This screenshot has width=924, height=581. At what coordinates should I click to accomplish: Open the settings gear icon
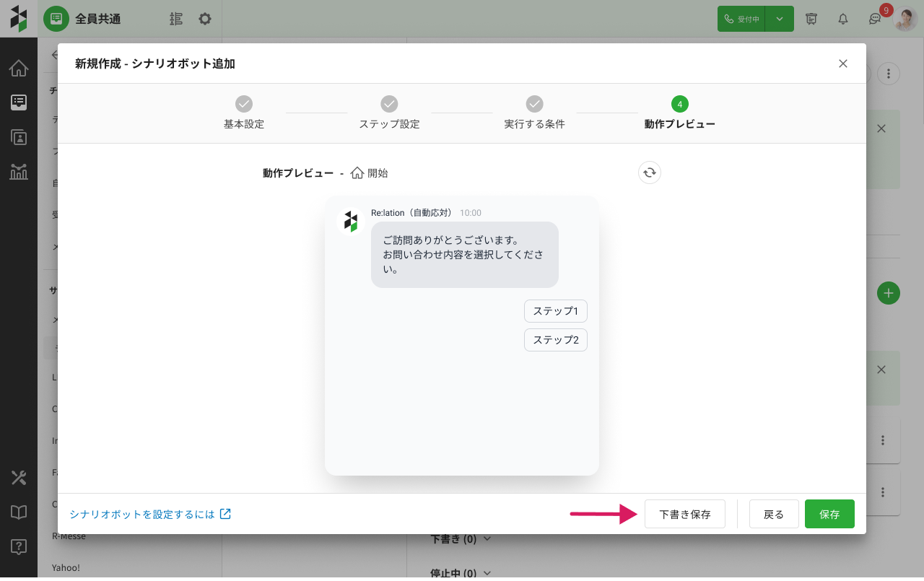click(x=205, y=19)
